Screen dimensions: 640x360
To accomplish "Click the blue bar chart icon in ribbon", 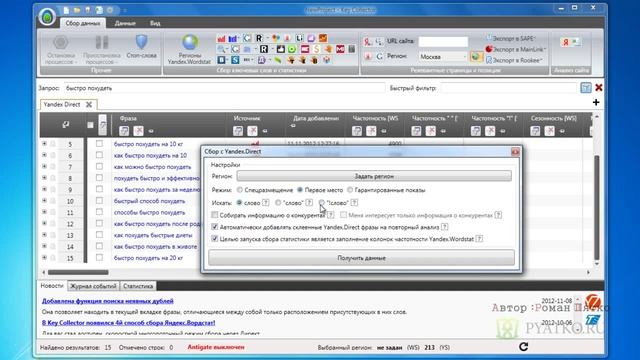I will pos(233,38).
